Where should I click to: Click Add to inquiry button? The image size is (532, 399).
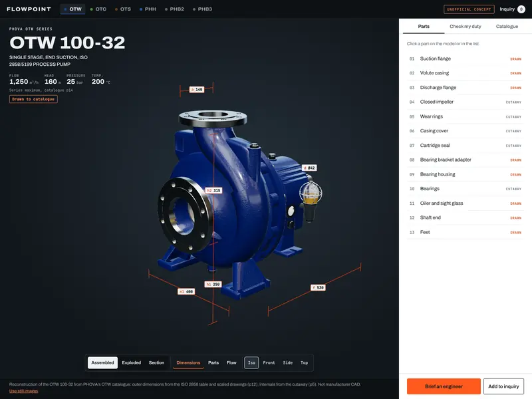pos(503,386)
